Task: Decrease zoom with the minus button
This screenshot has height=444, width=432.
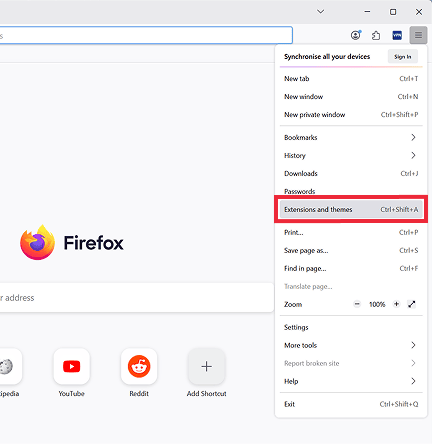Action: pos(357,304)
